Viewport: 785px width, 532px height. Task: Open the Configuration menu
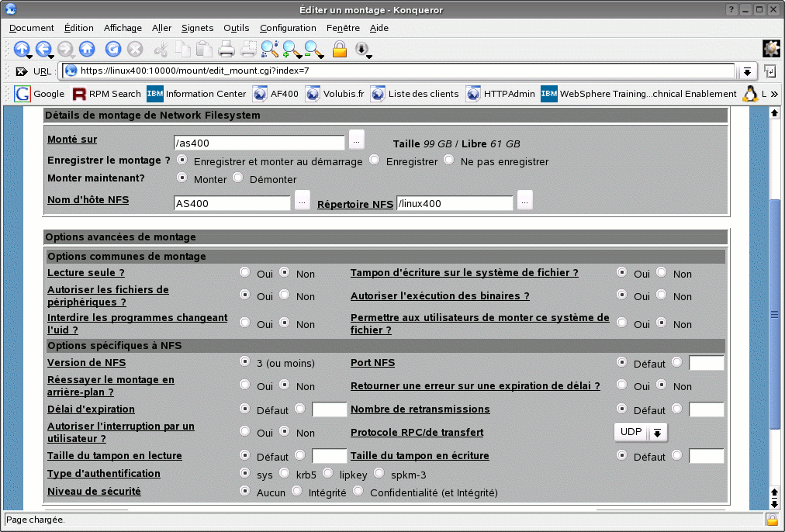click(x=288, y=28)
